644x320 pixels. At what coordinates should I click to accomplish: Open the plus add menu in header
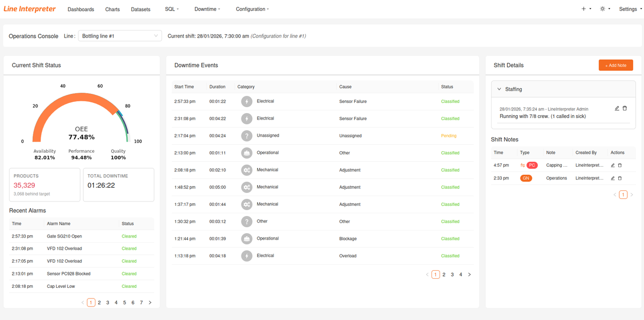[x=586, y=9]
